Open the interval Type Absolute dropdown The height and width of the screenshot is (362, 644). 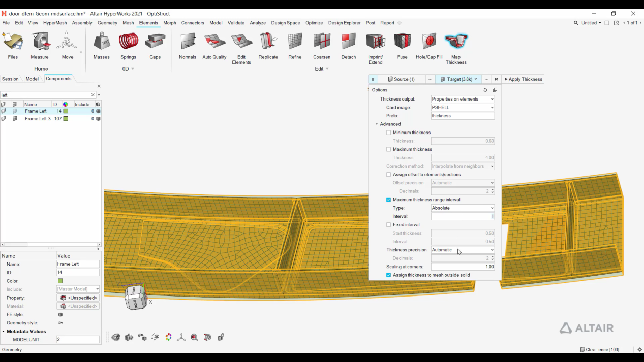click(x=463, y=208)
